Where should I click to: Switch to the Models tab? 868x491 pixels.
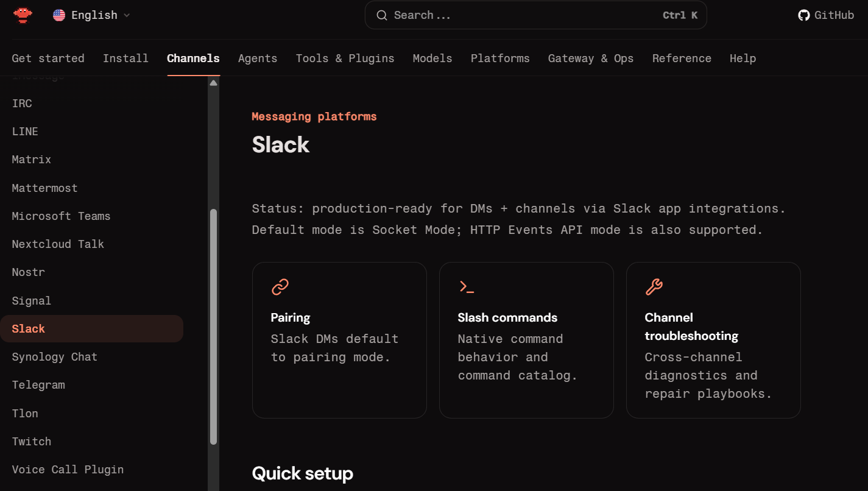[432, 58]
